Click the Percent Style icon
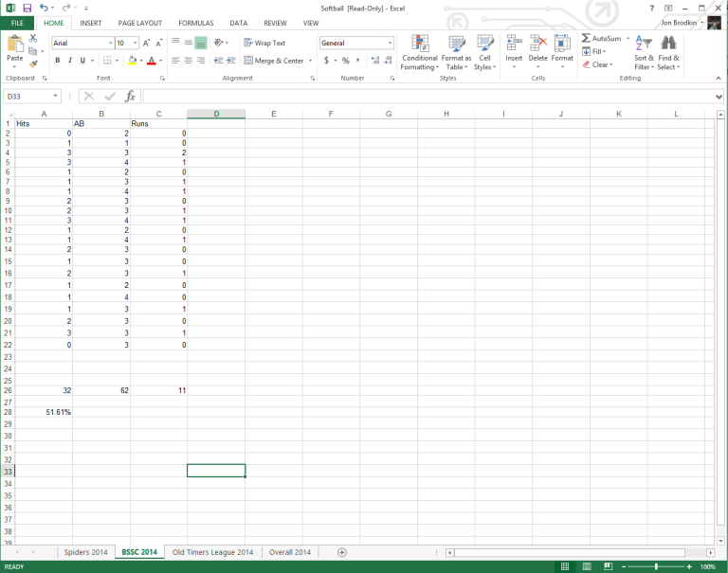728x573 pixels. [x=346, y=61]
